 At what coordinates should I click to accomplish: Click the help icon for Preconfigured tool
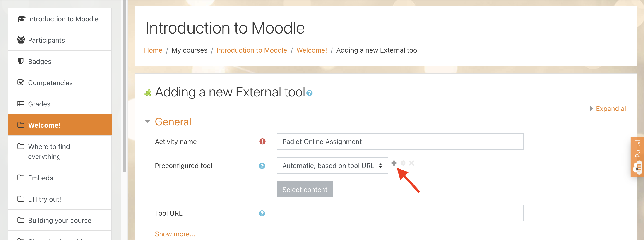[x=262, y=166]
